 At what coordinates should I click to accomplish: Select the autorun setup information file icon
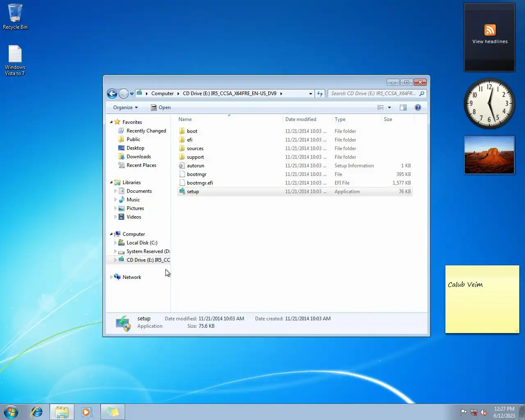pyautogui.click(x=182, y=166)
